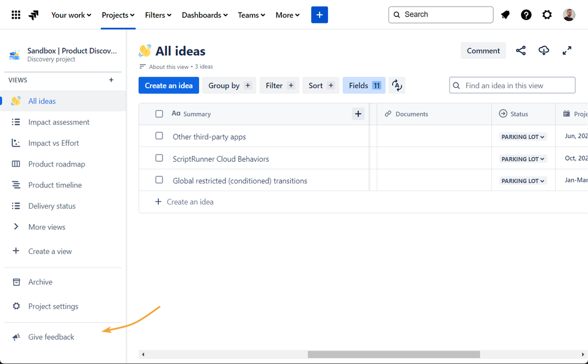
Task: Focus the Find an idea in this view field
Action: click(x=512, y=85)
